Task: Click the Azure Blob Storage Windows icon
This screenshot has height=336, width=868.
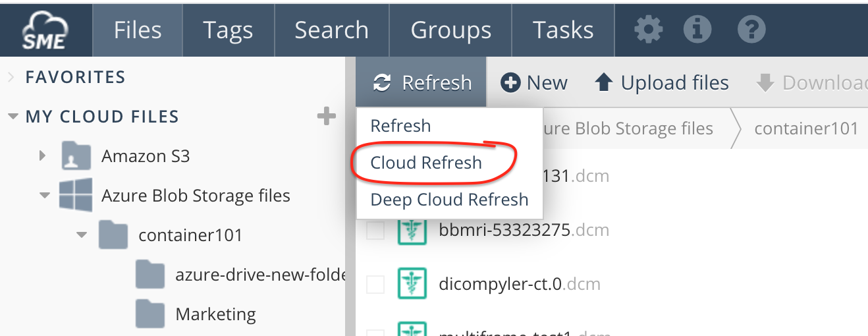Action: click(76, 196)
